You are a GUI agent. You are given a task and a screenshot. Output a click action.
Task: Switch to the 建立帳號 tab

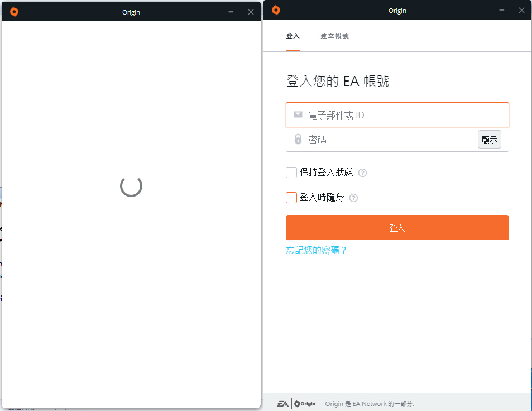[334, 35]
